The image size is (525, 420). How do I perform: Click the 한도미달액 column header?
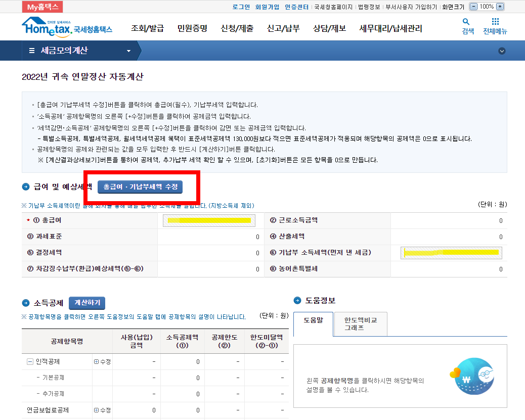coord(267,341)
